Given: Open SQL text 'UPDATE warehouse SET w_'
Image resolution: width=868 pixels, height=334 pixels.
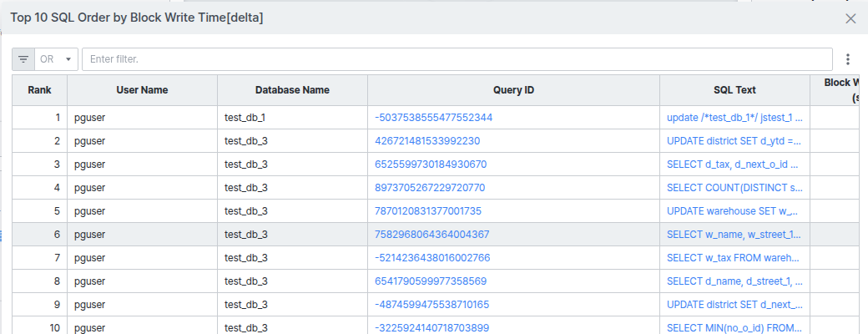Looking at the screenshot, I should [x=734, y=211].
